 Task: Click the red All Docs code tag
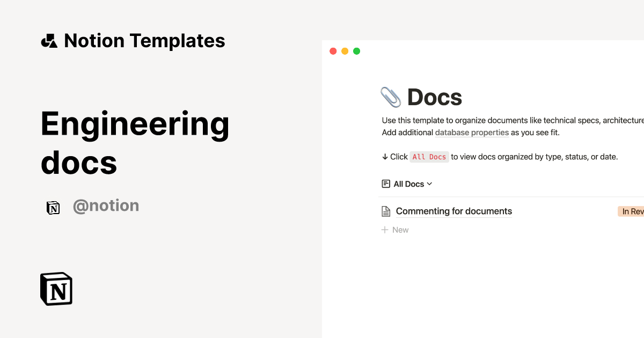(x=429, y=157)
